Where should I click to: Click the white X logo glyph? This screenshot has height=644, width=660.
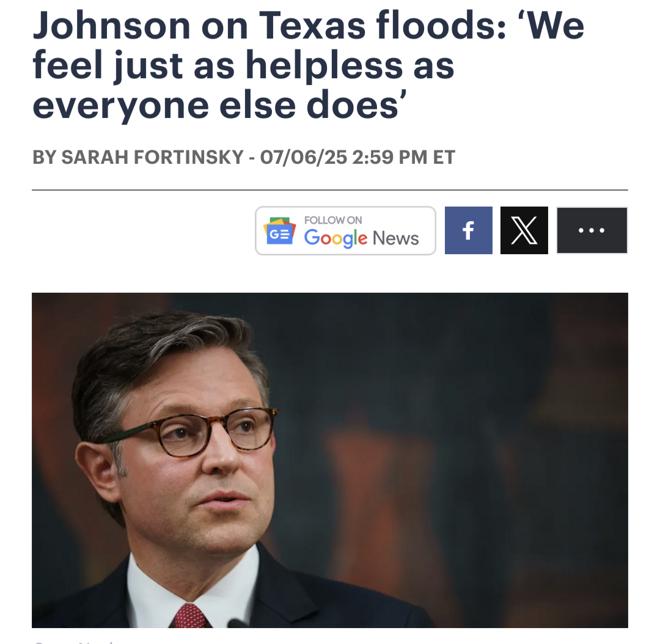point(524,230)
